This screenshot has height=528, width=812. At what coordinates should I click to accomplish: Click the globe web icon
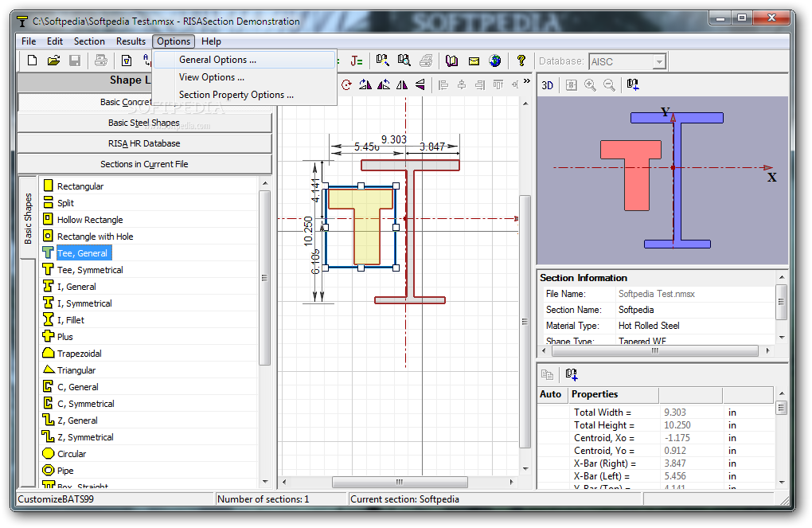[495, 61]
